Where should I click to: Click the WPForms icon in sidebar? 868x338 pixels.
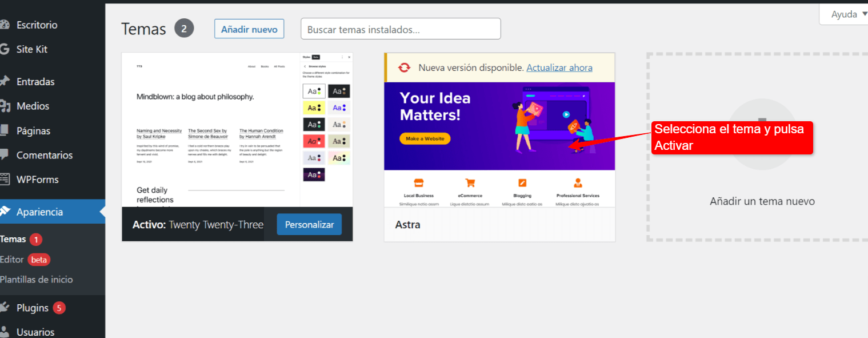(5, 180)
